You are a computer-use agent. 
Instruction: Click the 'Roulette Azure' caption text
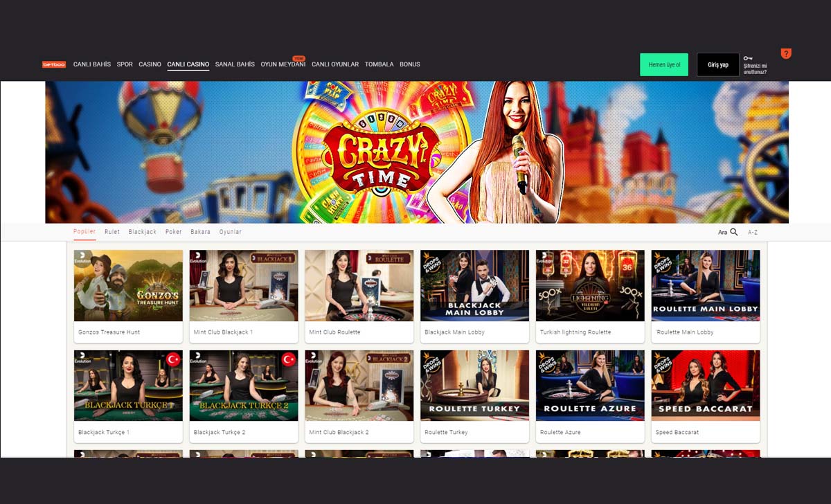pyautogui.click(x=560, y=432)
